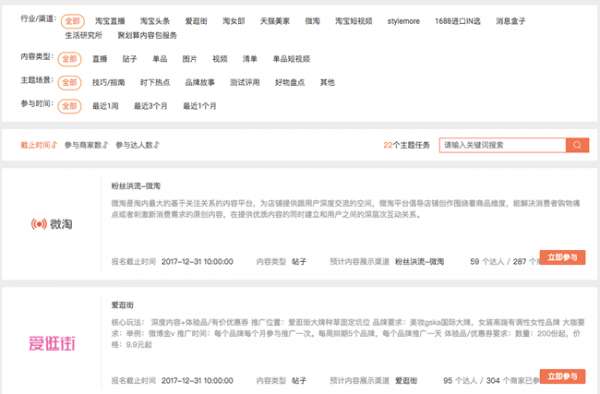Viewport: 600px width, 394px height.
Task: Select 微淘 in channel filter row
Action: (x=312, y=21)
